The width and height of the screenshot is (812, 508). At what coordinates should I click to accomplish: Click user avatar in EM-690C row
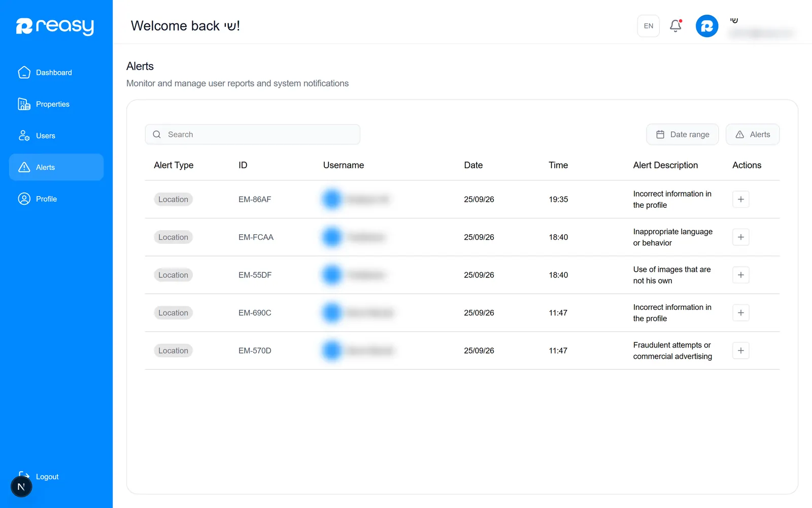point(332,313)
